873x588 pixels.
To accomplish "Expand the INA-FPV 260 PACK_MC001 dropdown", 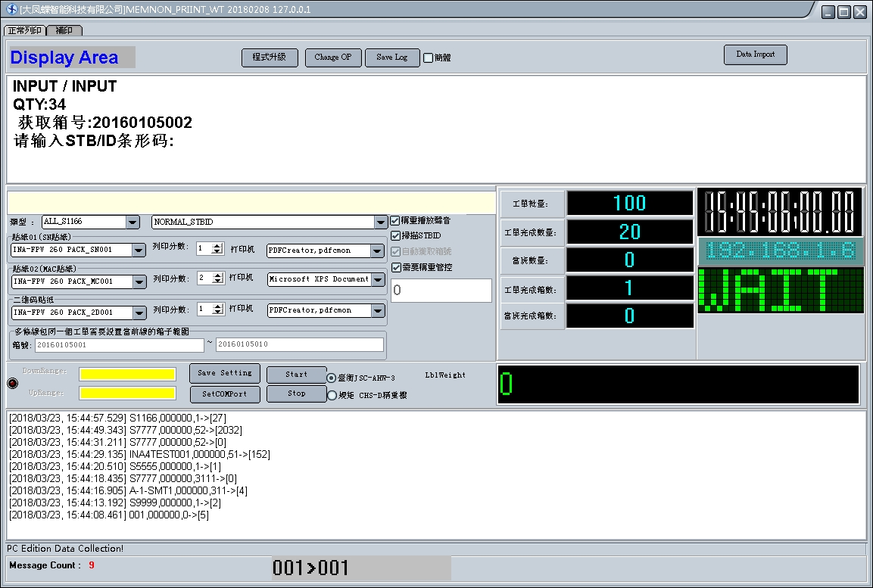I will click(140, 282).
